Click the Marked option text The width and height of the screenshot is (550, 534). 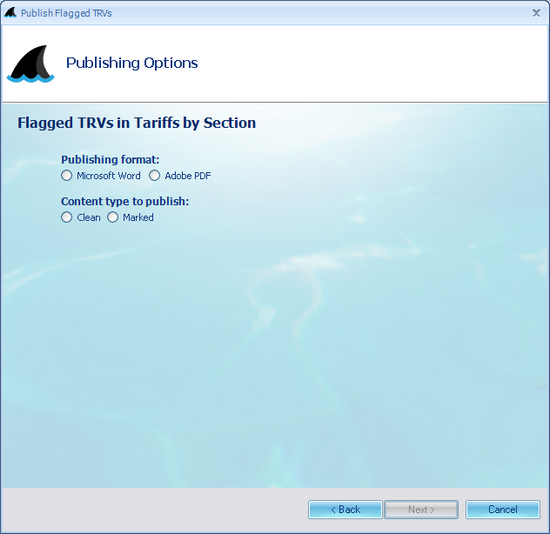(x=138, y=218)
